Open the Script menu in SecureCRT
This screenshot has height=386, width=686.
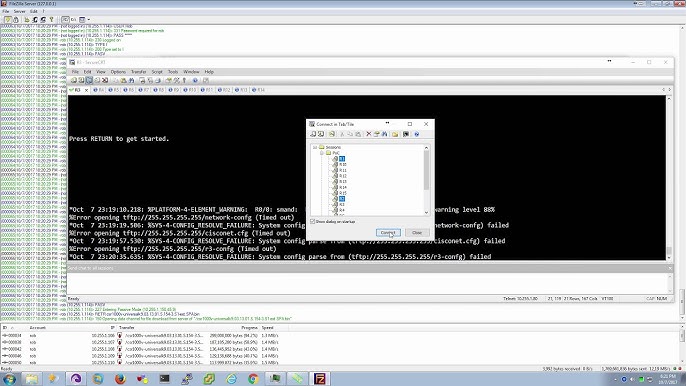[157, 72]
